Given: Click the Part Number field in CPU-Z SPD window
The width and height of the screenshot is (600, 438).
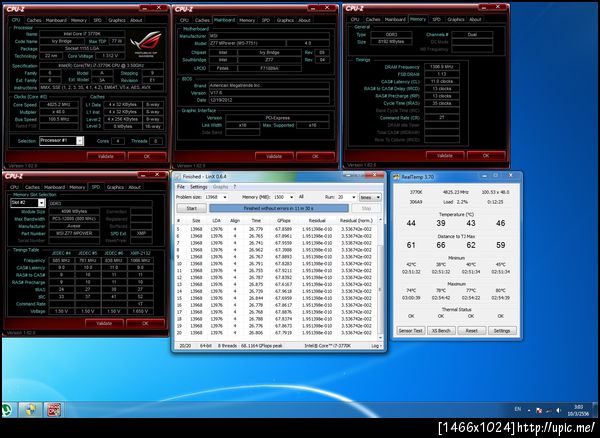Looking at the screenshot, I should (x=74, y=233).
